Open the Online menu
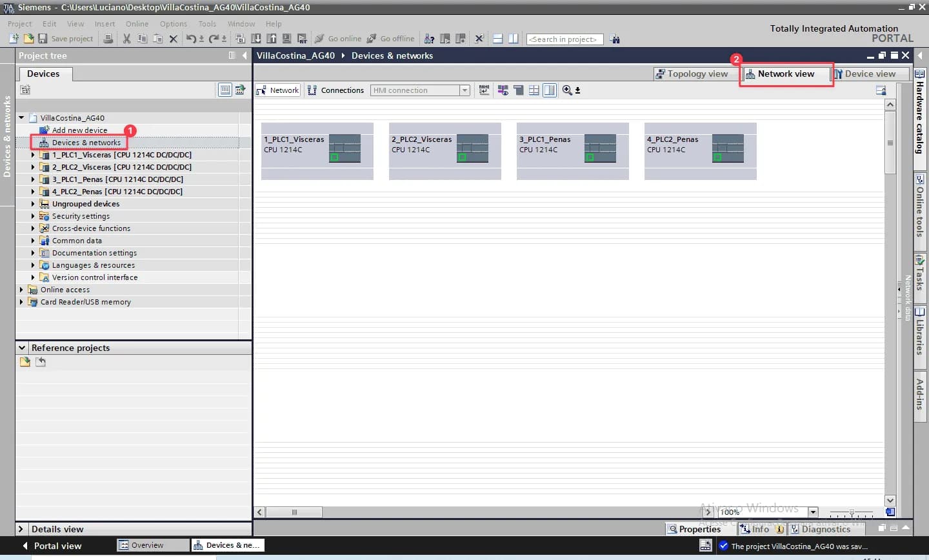This screenshot has width=929, height=560. [137, 24]
